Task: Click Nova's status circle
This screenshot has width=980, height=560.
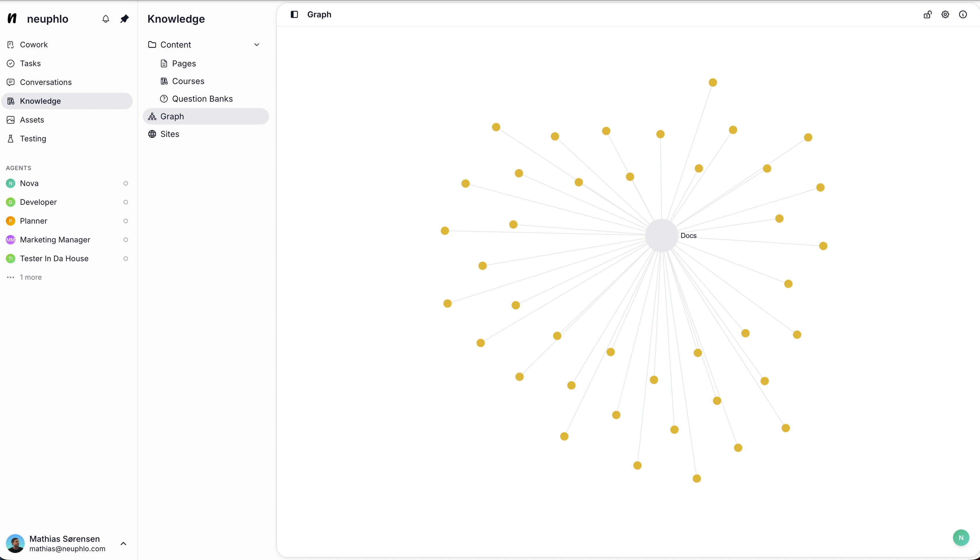Action: (x=125, y=183)
